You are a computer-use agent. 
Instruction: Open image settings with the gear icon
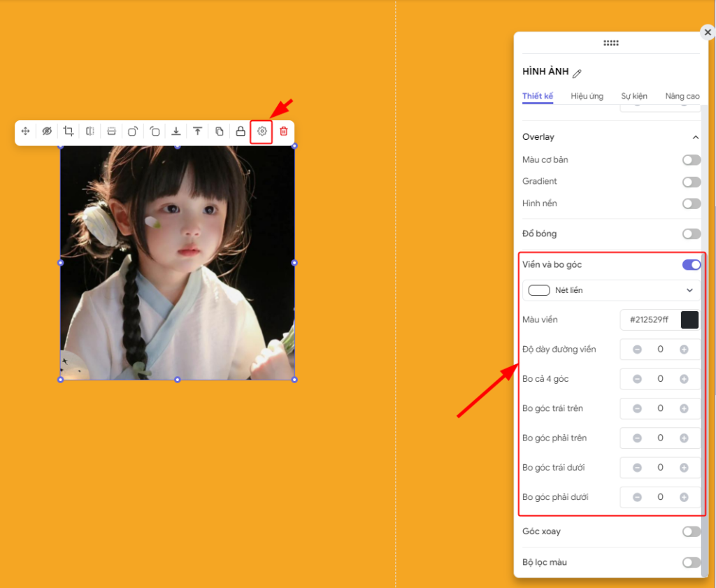262,131
